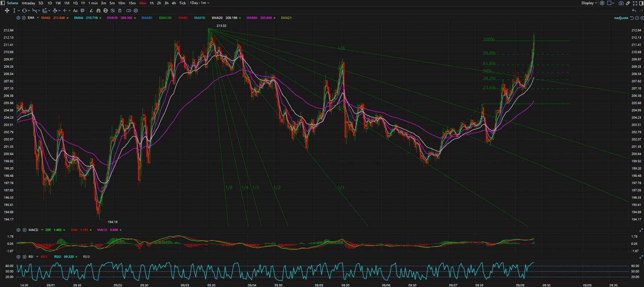Select the Fibonacci levels drawing tool
The width and height of the screenshot is (644, 287).
click(x=45, y=10)
